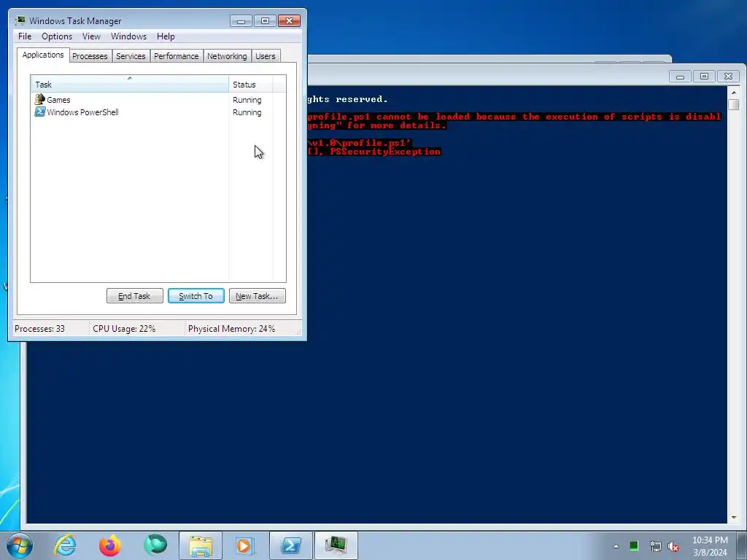Viewport: 747px width, 560px height.
Task: Open Windows Explorer folder on taskbar
Action: click(x=201, y=545)
